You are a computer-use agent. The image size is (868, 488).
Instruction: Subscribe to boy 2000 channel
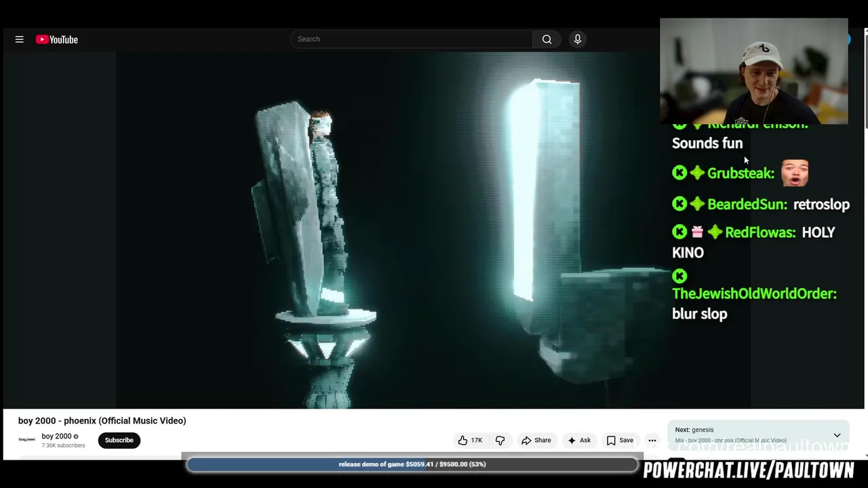(x=119, y=440)
